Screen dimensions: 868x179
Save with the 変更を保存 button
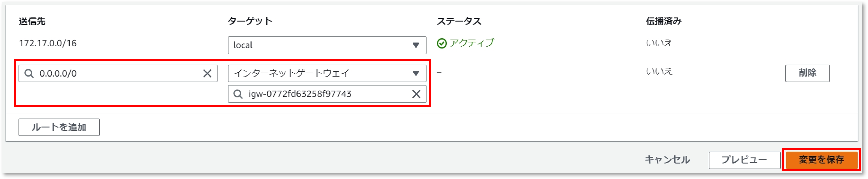(821, 160)
